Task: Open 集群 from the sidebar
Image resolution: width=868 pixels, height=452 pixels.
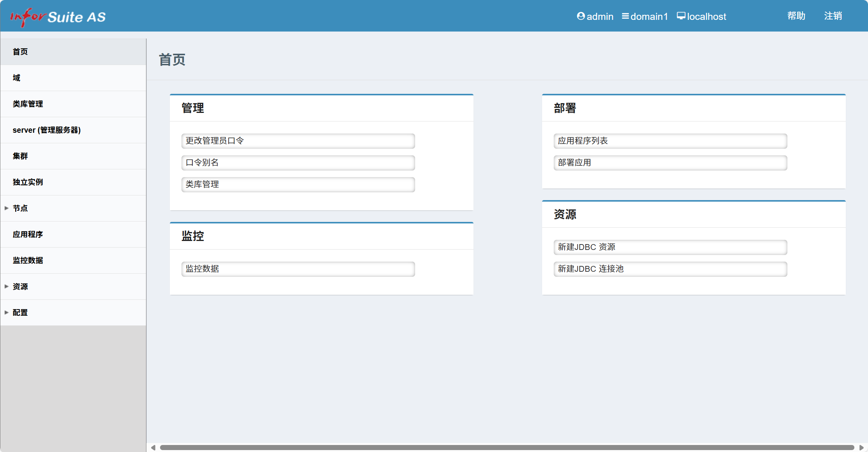Action: pyautogui.click(x=20, y=156)
